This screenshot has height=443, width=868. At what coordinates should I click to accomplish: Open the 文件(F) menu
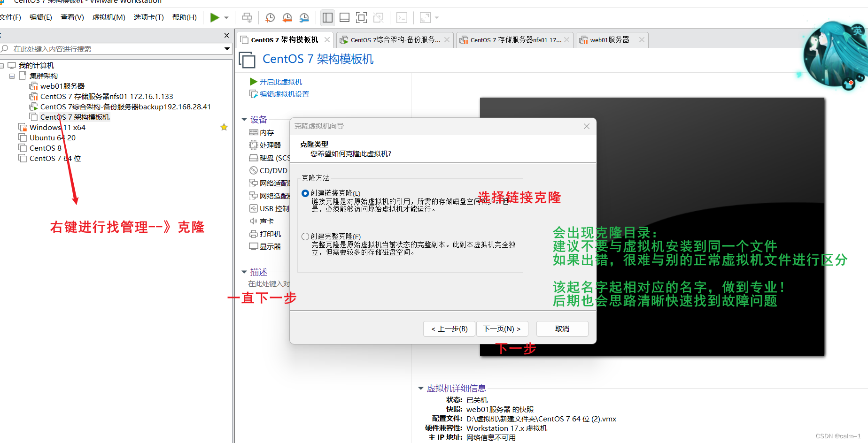pos(10,17)
